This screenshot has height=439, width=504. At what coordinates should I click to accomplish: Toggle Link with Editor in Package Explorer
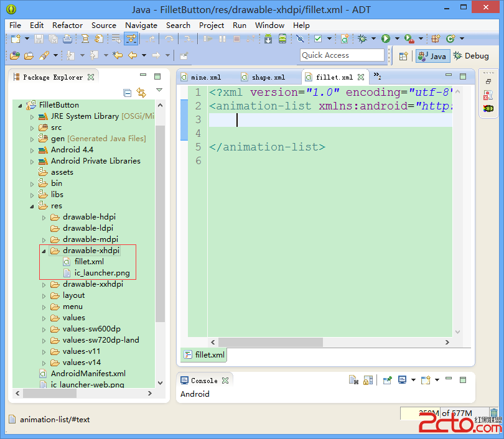pyautogui.click(x=141, y=93)
